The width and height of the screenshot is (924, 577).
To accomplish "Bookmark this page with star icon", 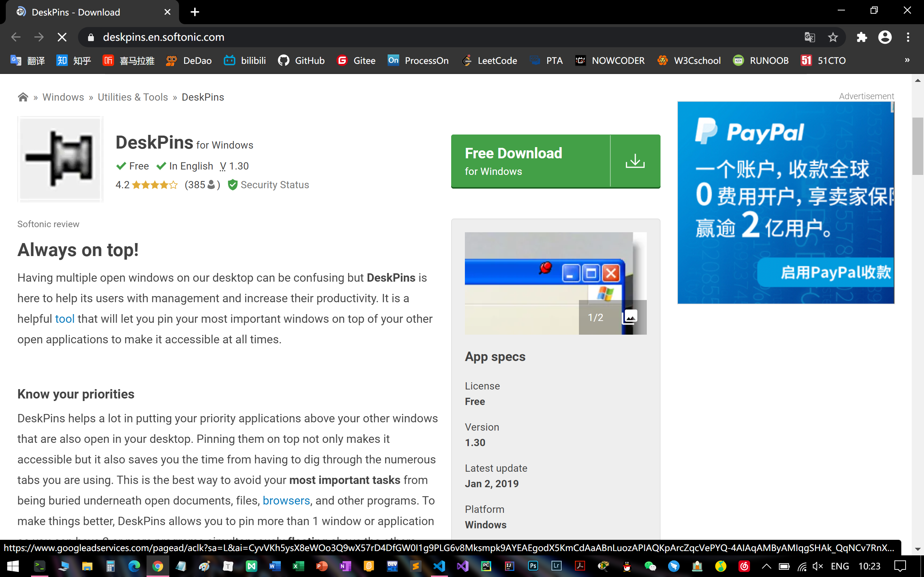I will (x=833, y=37).
